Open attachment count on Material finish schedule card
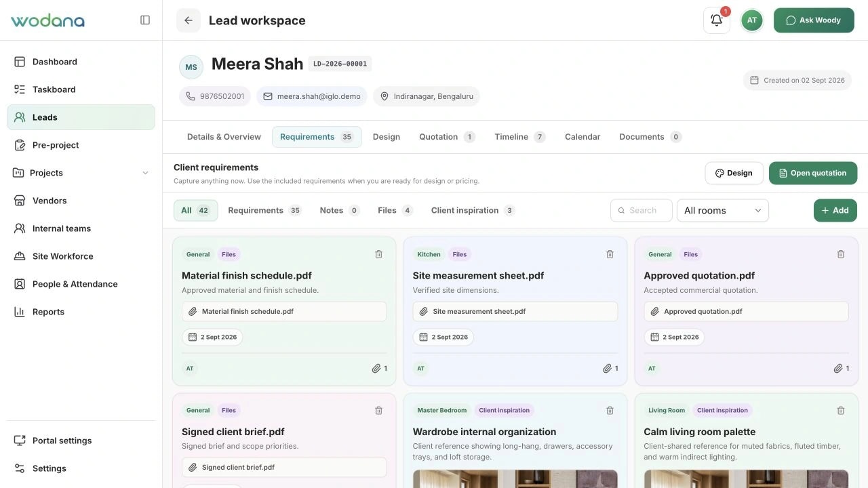 (379, 369)
